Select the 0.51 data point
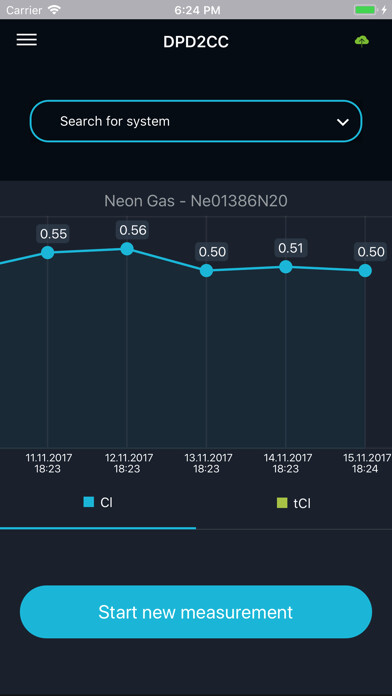Viewport: 392px width, 696px height. pyautogui.click(x=286, y=267)
